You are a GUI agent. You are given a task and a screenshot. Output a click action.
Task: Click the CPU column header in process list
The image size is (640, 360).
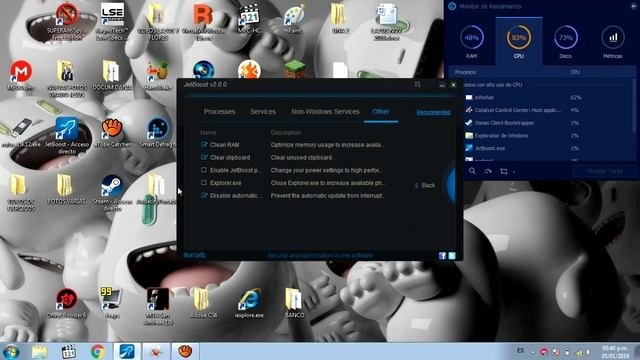(575, 72)
